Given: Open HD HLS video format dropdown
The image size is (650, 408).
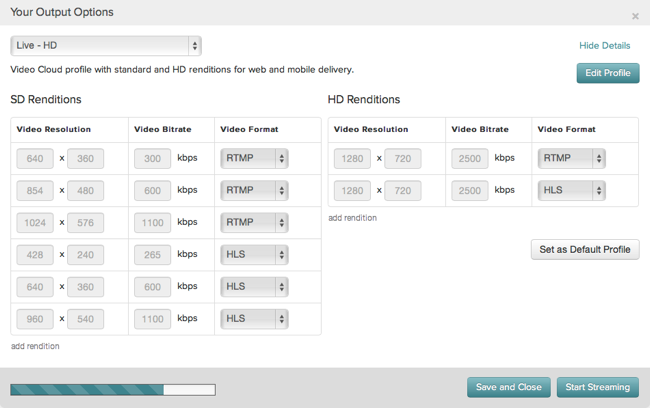Looking at the screenshot, I should pos(572,190).
